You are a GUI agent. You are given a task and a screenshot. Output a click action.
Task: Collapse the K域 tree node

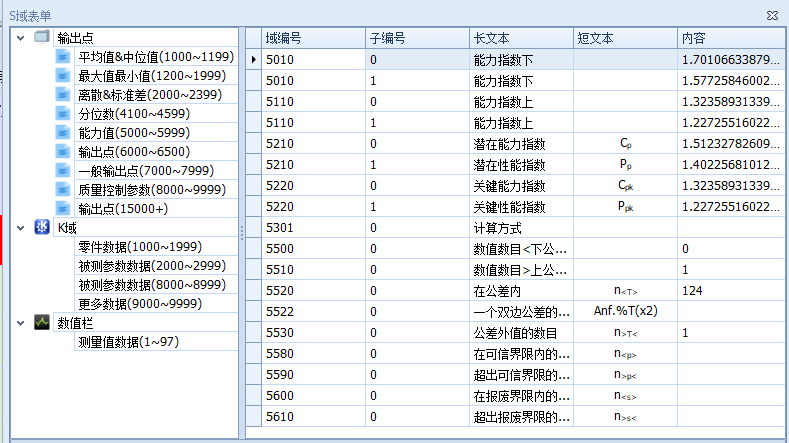19,228
